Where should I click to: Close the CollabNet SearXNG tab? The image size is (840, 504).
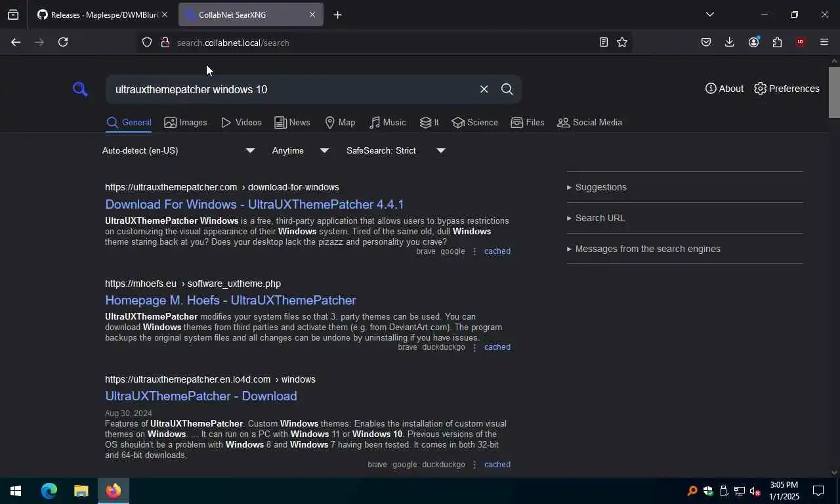click(312, 14)
